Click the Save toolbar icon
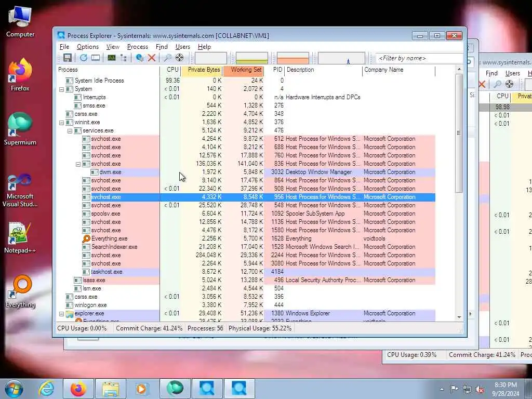 tap(67, 58)
